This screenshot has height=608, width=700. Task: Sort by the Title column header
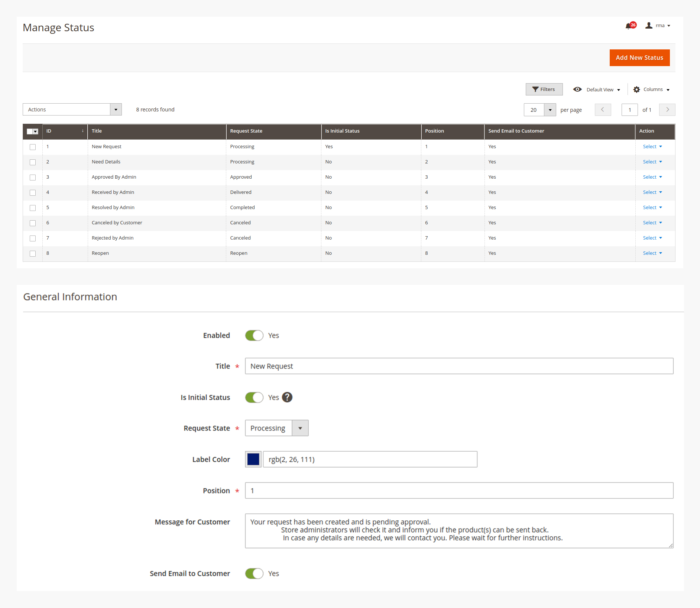point(157,131)
